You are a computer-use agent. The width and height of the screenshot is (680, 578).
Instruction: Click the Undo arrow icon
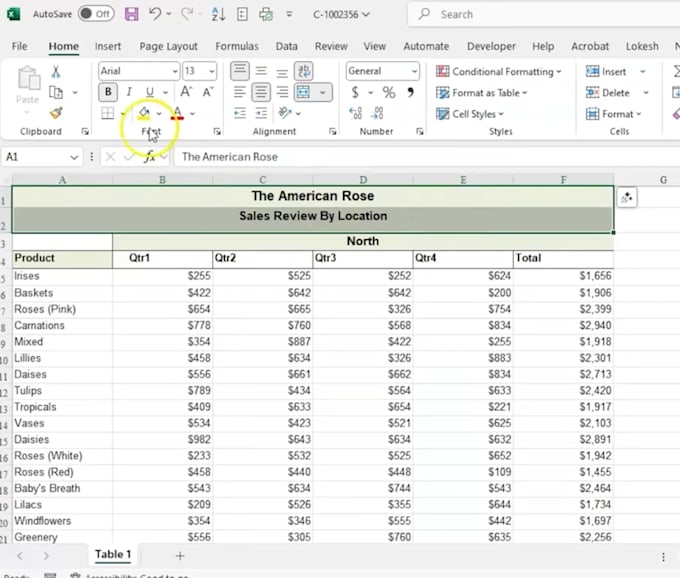[x=154, y=14]
